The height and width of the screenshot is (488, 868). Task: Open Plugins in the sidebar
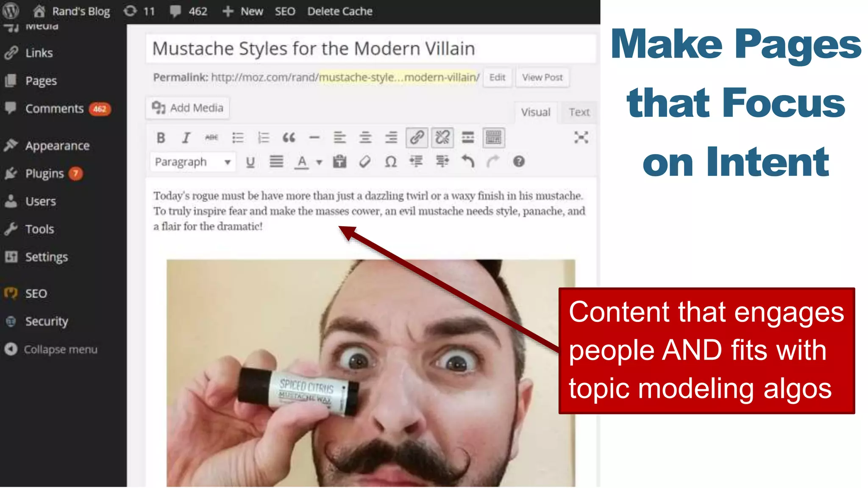[x=44, y=174]
